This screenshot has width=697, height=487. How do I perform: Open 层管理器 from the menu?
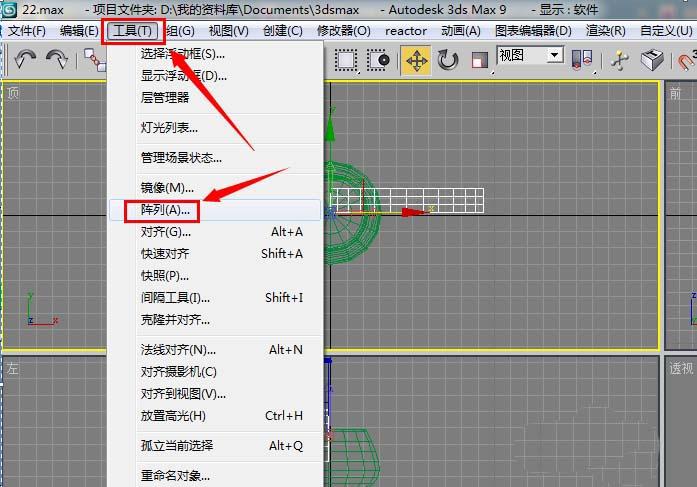[165, 98]
